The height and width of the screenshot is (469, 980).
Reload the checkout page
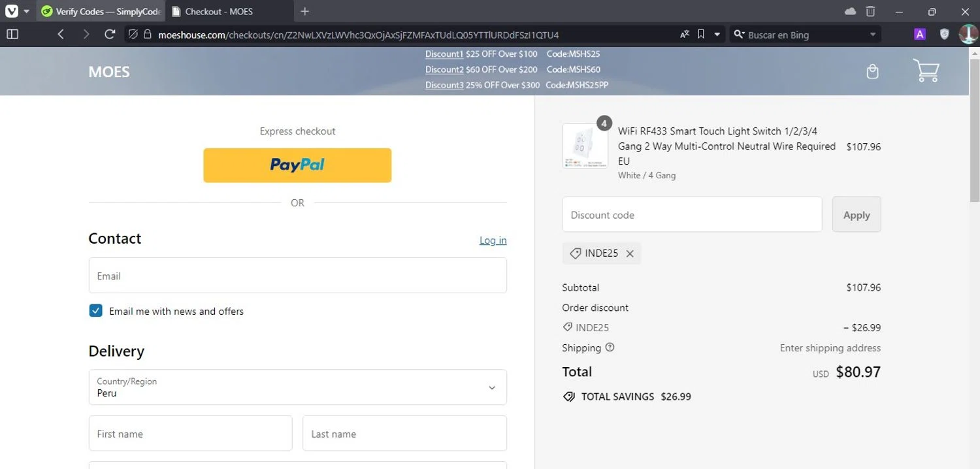[x=110, y=35]
